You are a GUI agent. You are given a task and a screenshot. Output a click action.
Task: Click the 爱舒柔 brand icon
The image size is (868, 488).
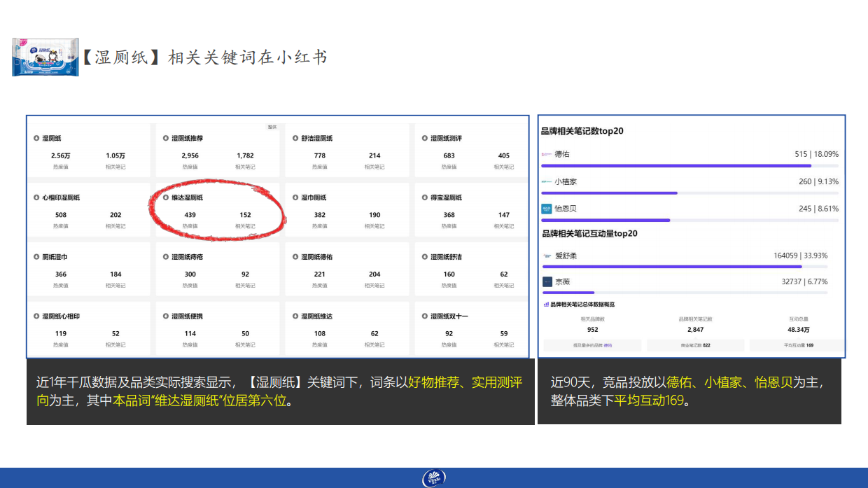[x=545, y=257]
